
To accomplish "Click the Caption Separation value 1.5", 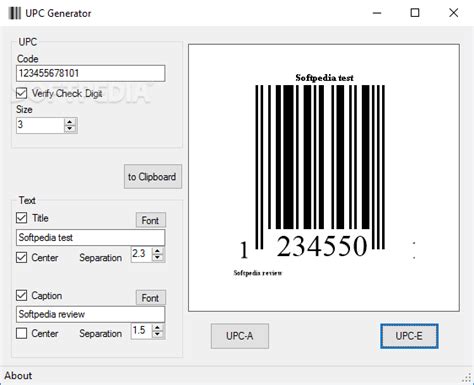I will tap(141, 331).
